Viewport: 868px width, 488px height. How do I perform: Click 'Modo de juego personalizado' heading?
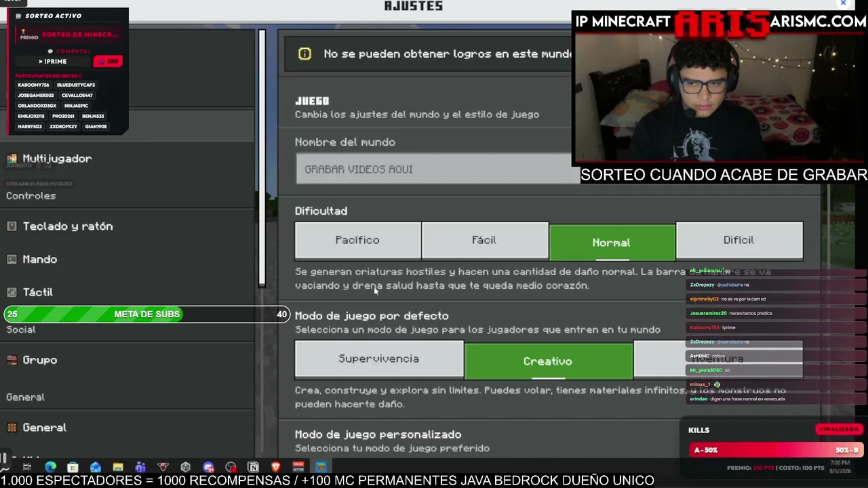click(x=378, y=434)
